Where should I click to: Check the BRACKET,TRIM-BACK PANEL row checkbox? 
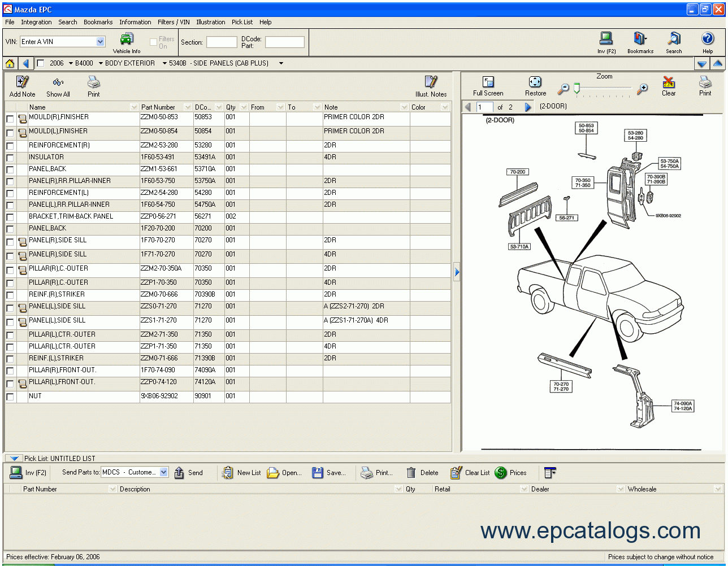click(x=10, y=217)
